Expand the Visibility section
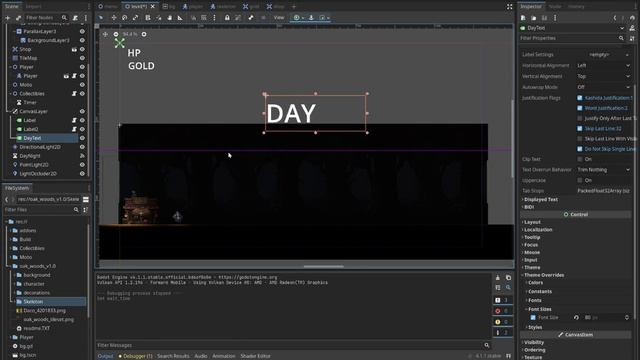 533,342
